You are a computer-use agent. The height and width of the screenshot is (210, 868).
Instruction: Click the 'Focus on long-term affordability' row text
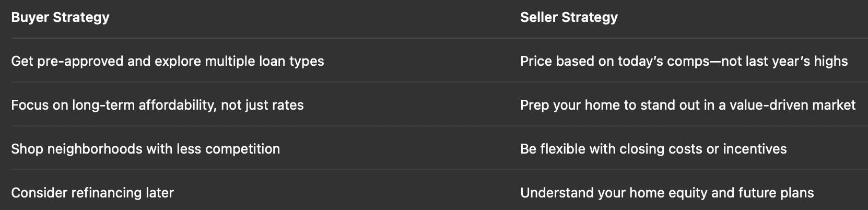pyautogui.click(x=157, y=105)
